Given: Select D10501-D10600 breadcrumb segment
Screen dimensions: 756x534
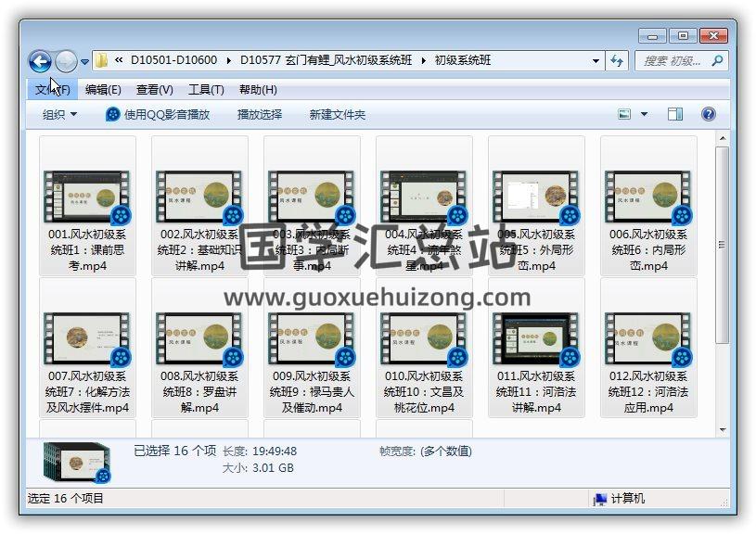Looking at the screenshot, I should (174, 60).
